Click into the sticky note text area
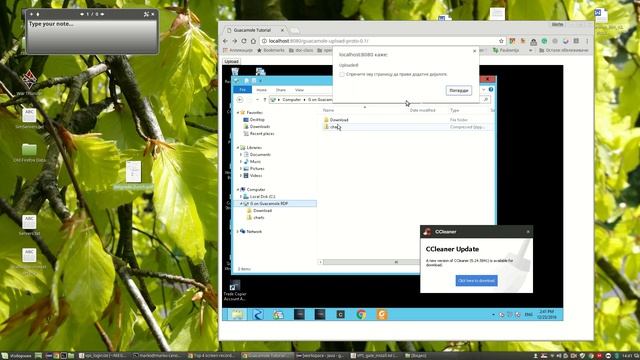The width and height of the screenshot is (640, 360). [92, 36]
